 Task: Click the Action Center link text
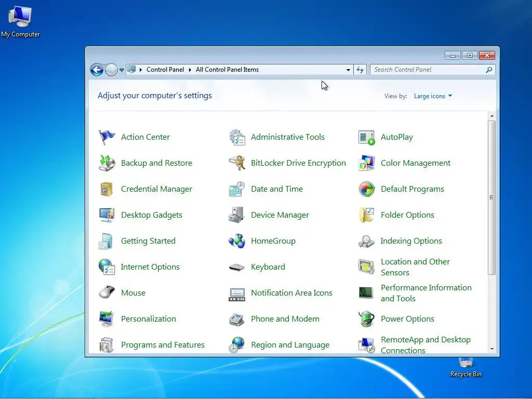145,137
